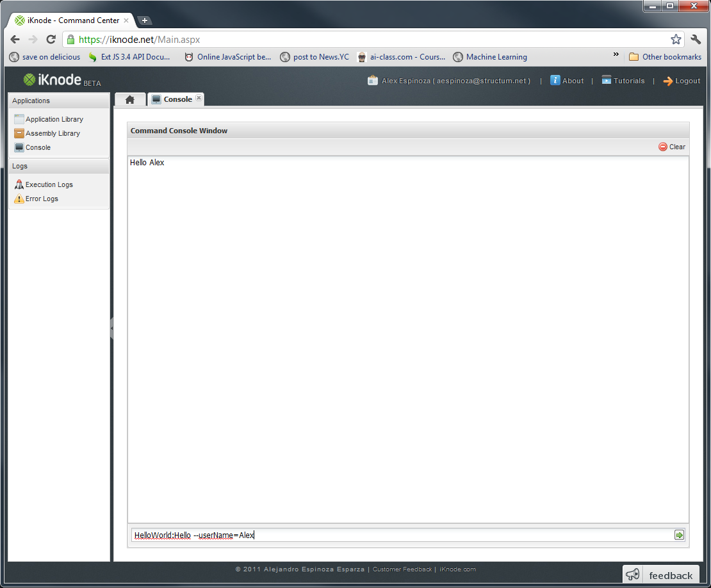Click the red Clear icon
The image size is (711, 588).
pos(662,147)
